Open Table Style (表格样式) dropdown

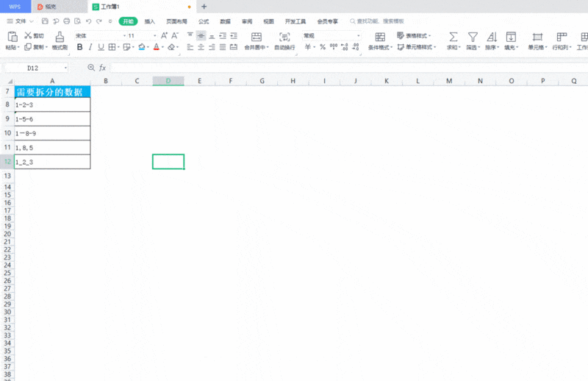point(414,35)
